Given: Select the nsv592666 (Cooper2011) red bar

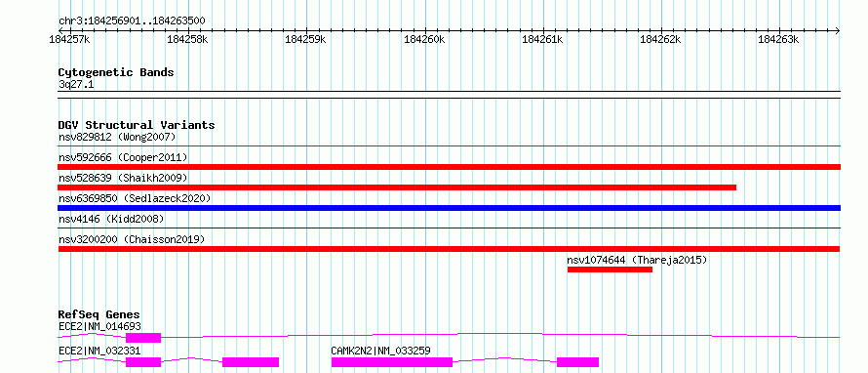Looking at the screenshot, I should [x=449, y=167].
